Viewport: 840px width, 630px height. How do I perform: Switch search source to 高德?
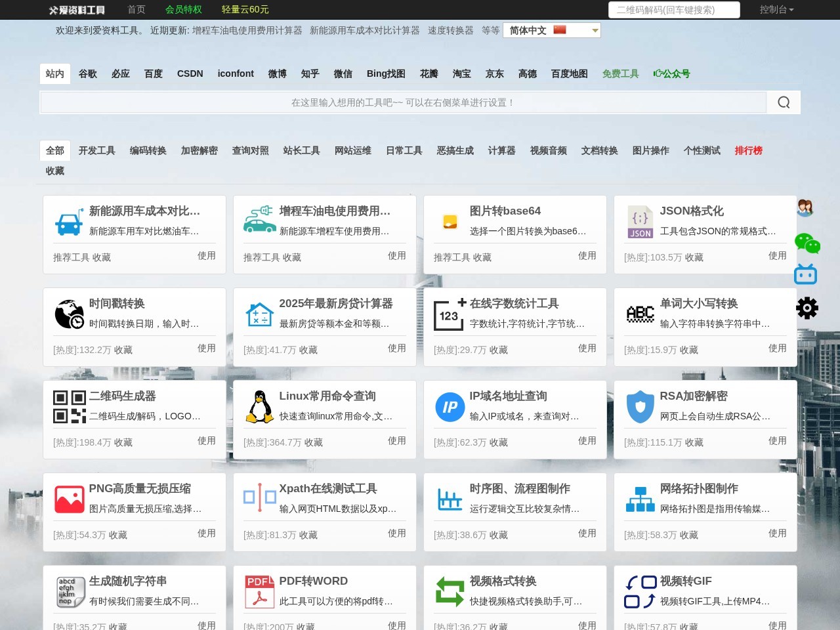528,73
